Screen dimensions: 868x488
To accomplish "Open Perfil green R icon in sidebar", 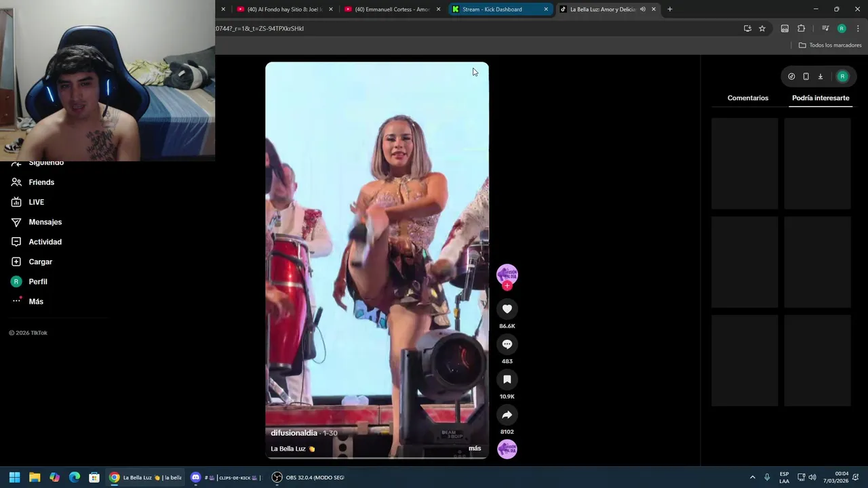I will (x=16, y=281).
